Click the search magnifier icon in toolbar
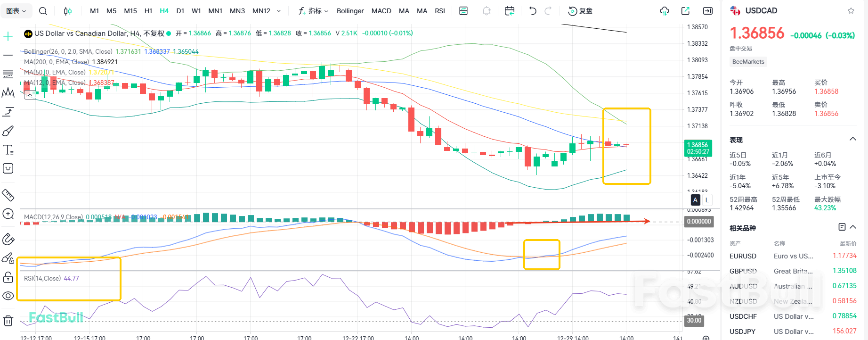Screen dimensions: 868x340 pyautogui.click(x=43, y=11)
